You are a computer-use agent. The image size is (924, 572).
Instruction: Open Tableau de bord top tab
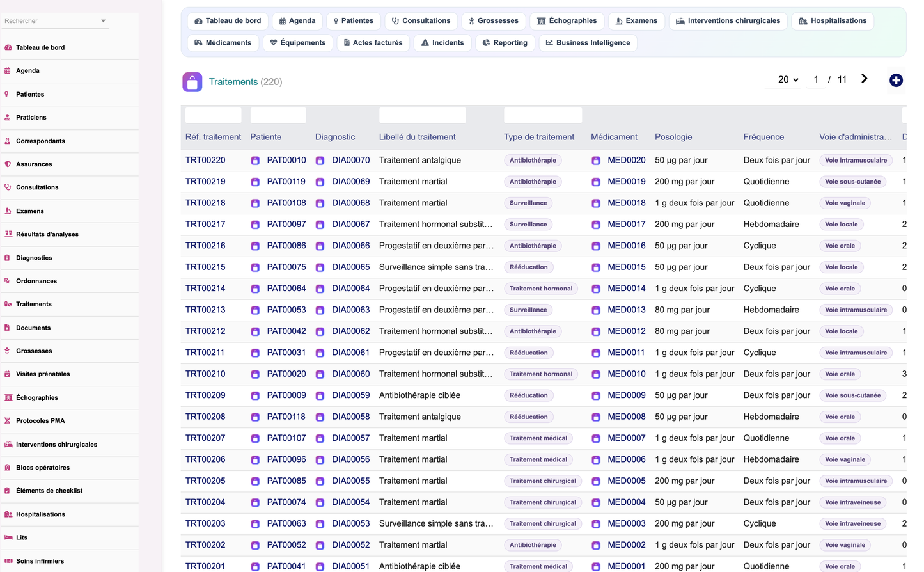(228, 21)
